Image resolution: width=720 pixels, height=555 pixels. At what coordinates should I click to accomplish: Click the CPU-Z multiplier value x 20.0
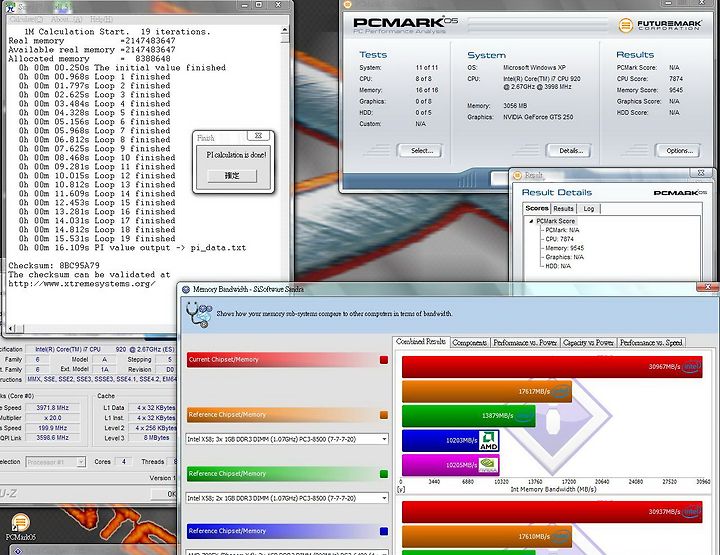click(52, 418)
